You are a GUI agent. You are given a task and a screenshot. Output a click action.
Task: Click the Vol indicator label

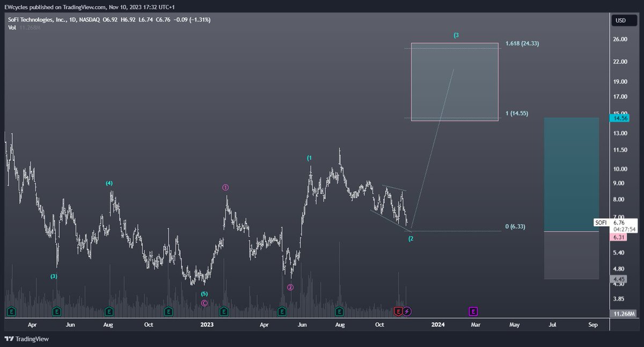coord(11,27)
